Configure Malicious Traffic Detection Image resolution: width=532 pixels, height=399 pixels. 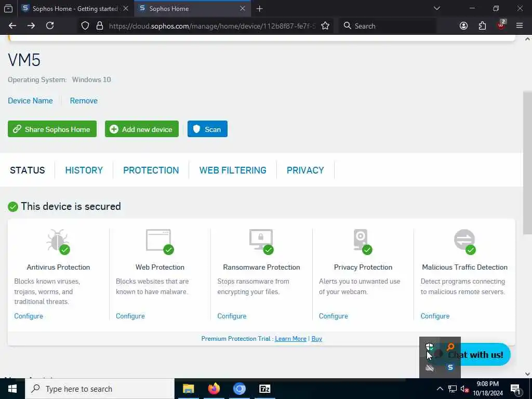[435, 316]
